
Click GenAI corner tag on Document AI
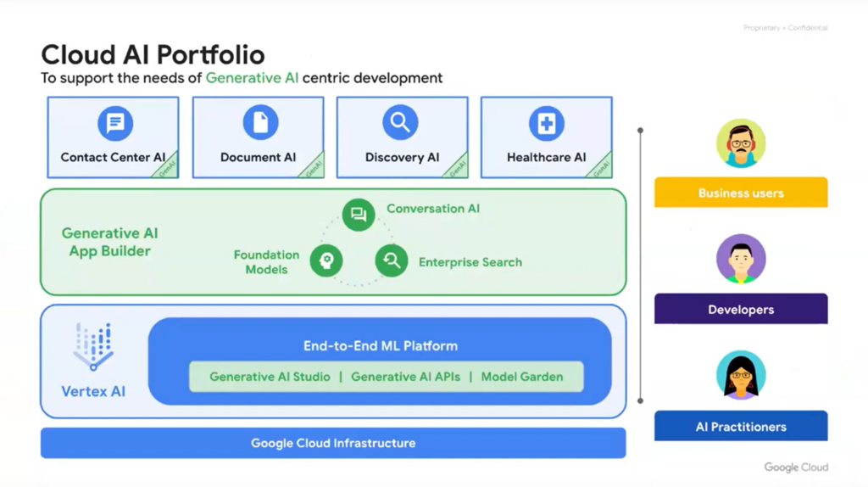(x=313, y=167)
